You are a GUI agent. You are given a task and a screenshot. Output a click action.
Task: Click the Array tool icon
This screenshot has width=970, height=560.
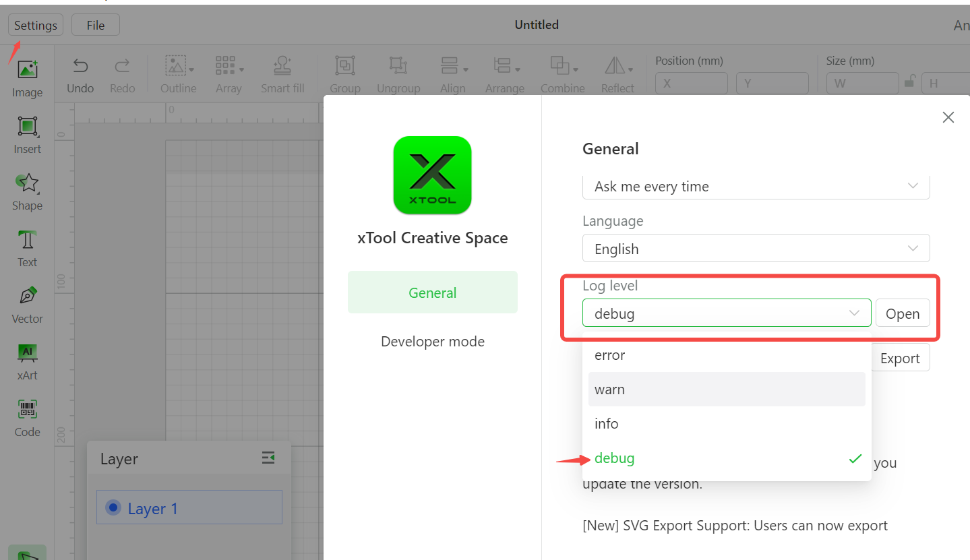pyautogui.click(x=224, y=65)
